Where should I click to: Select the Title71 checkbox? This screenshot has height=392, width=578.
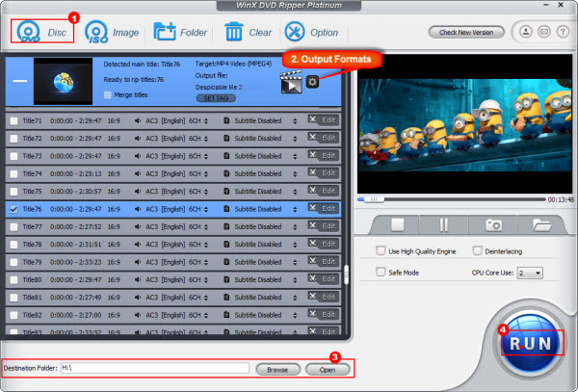pyautogui.click(x=13, y=120)
